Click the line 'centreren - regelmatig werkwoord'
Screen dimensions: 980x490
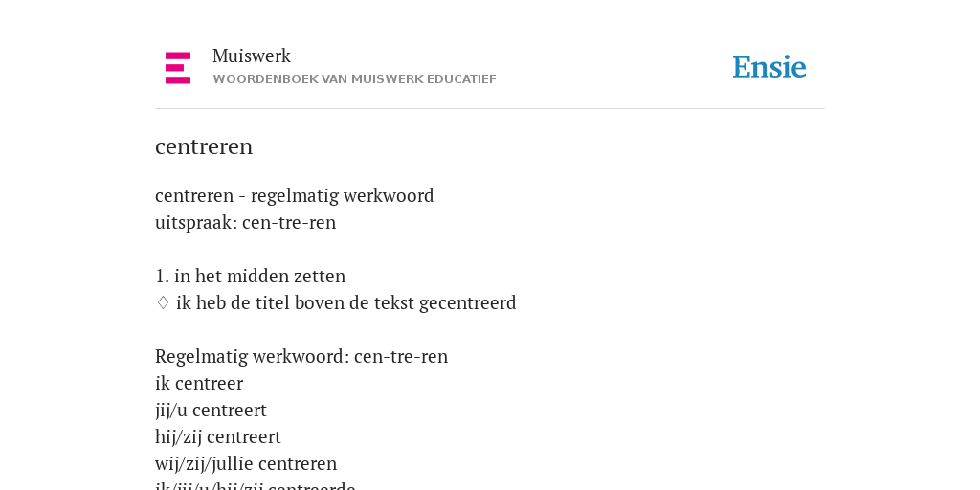(295, 195)
